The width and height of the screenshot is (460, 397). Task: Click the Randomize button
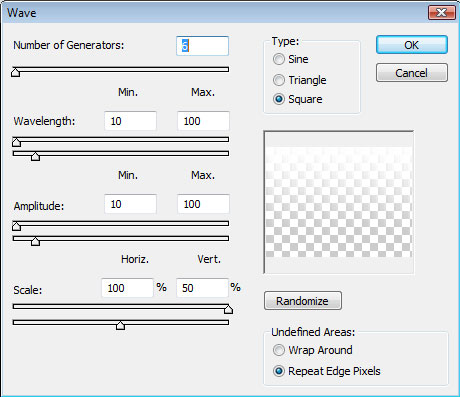[303, 301]
